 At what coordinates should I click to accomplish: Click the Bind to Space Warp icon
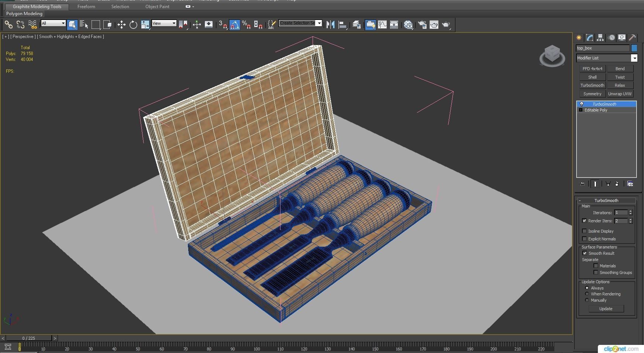coord(32,25)
